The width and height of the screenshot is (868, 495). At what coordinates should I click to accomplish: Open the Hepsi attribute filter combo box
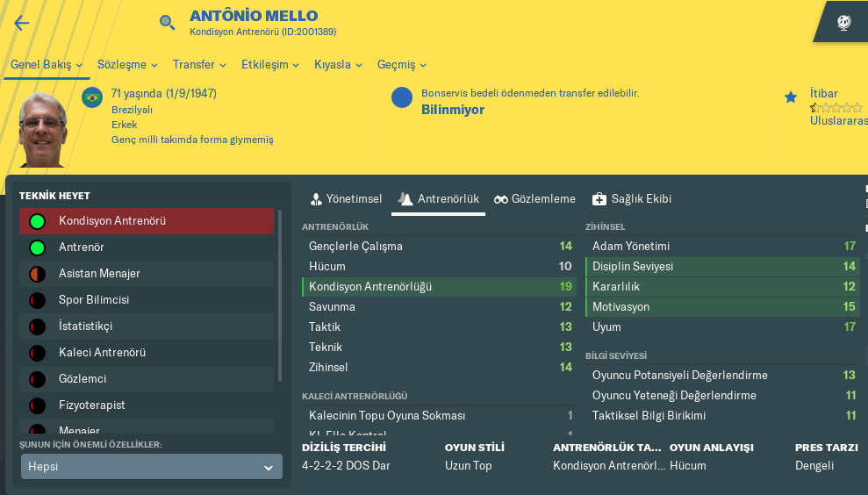pos(152,467)
